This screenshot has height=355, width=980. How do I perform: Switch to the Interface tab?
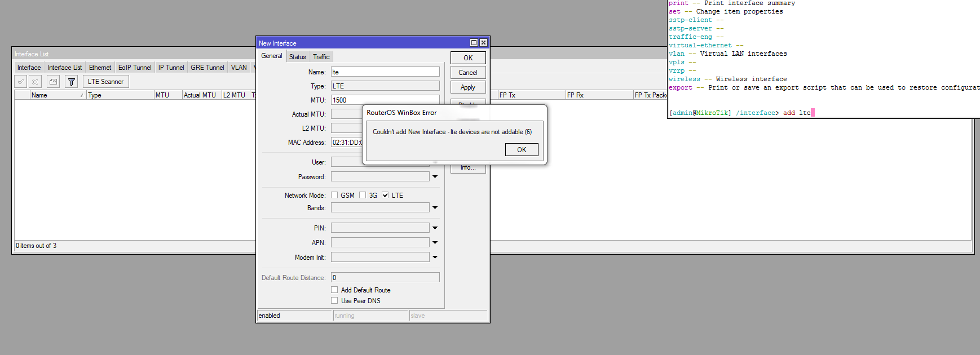pyautogui.click(x=29, y=68)
